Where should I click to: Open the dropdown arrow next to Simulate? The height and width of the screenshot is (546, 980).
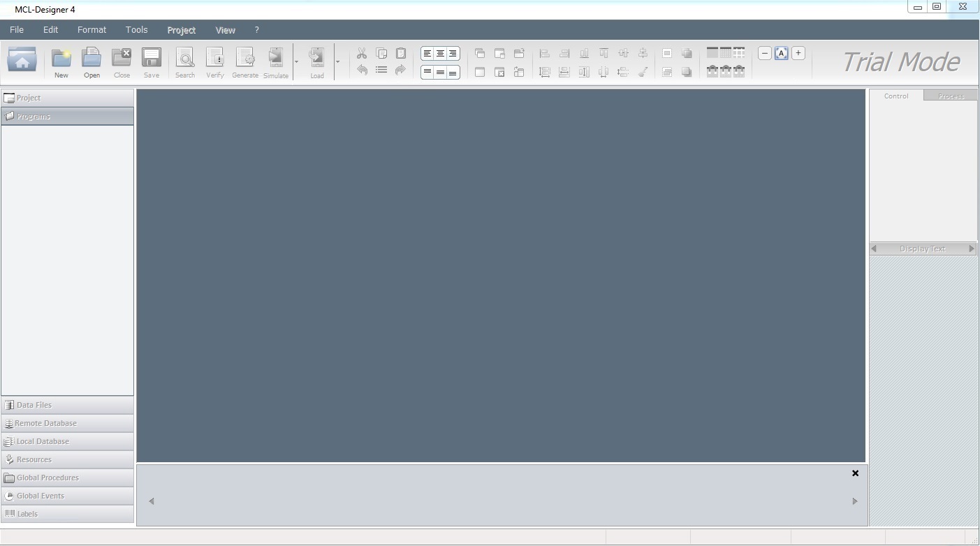tap(296, 62)
